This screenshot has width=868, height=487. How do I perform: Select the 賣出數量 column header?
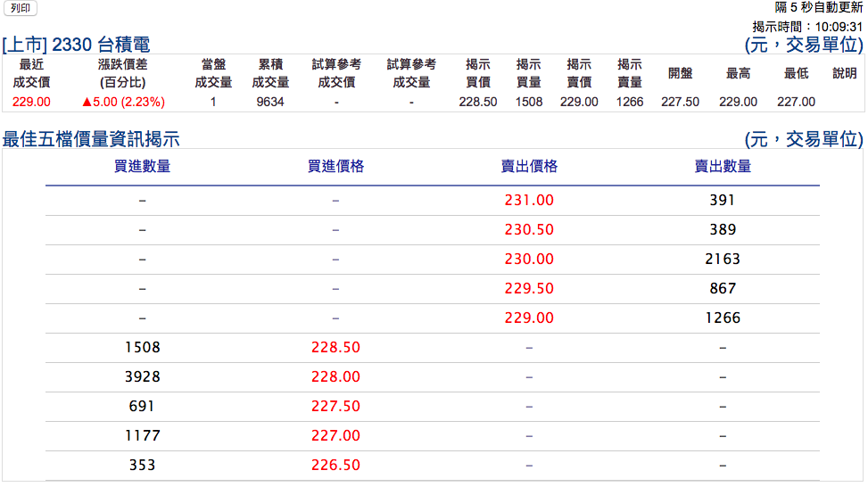(x=723, y=166)
